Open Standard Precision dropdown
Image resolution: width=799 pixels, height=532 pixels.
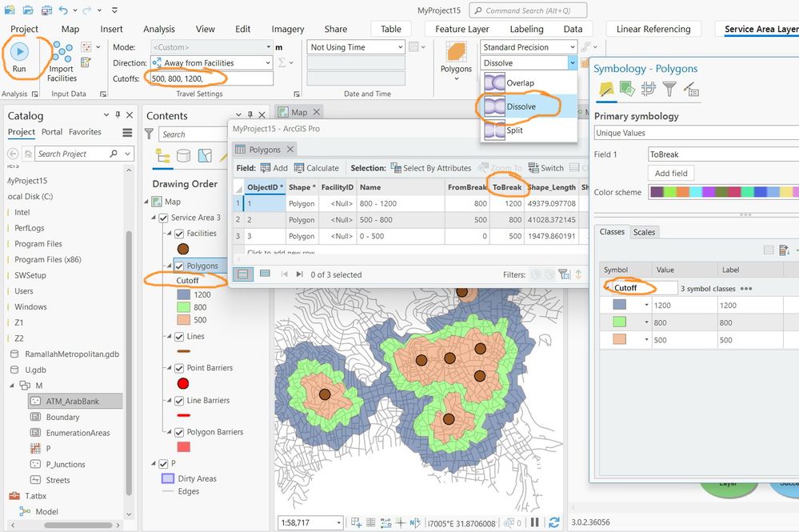point(529,47)
